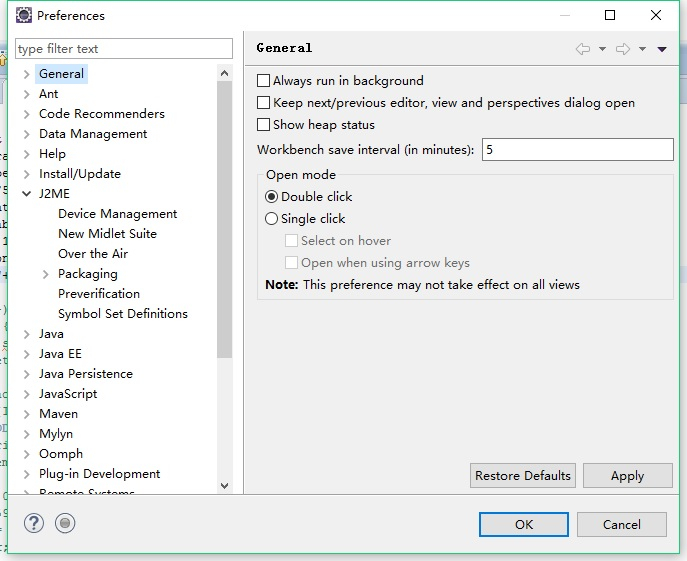Click the Help question mark icon
The height and width of the screenshot is (561, 687).
34,523
